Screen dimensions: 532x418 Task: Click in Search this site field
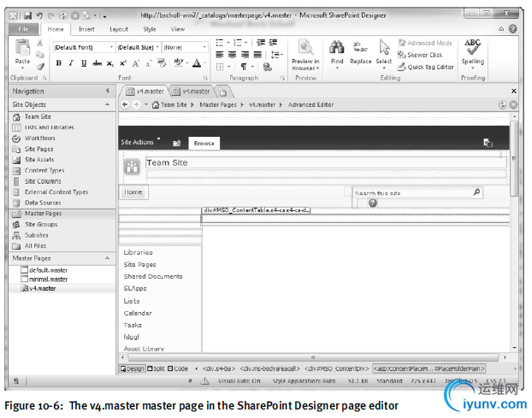tap(412, 193)
